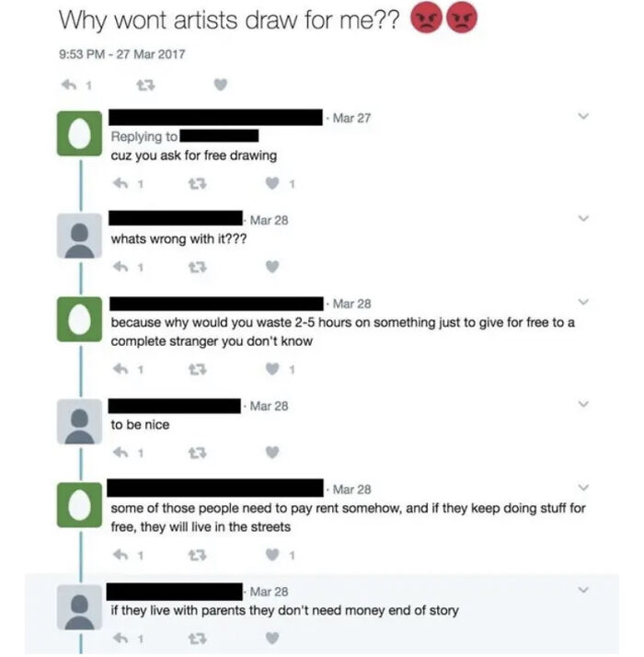Retweet "cuz you ask for free drawing" reply

197,184
